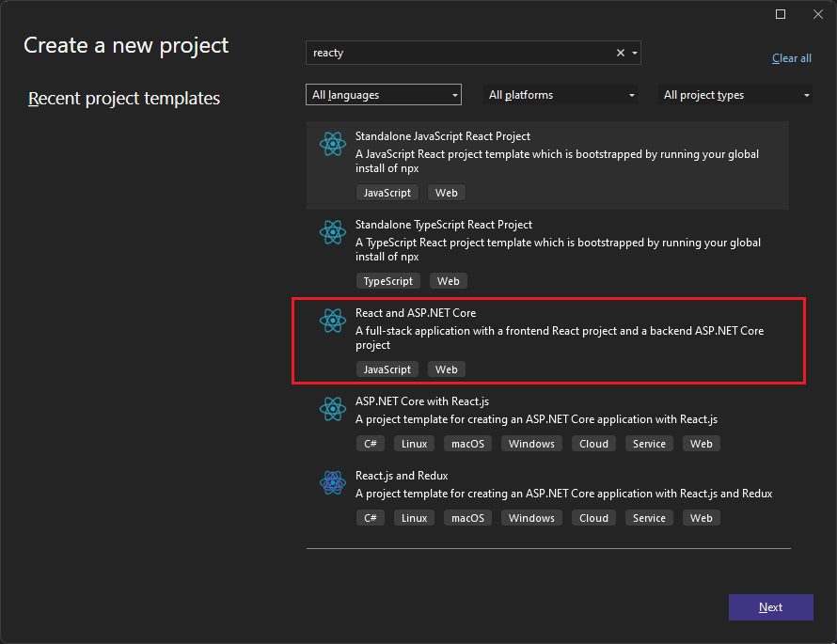This screenshot has height=644, width=837.
Task: Click the Cloud tag under ASP.NET Core with React.js
Action: [593, 443]
